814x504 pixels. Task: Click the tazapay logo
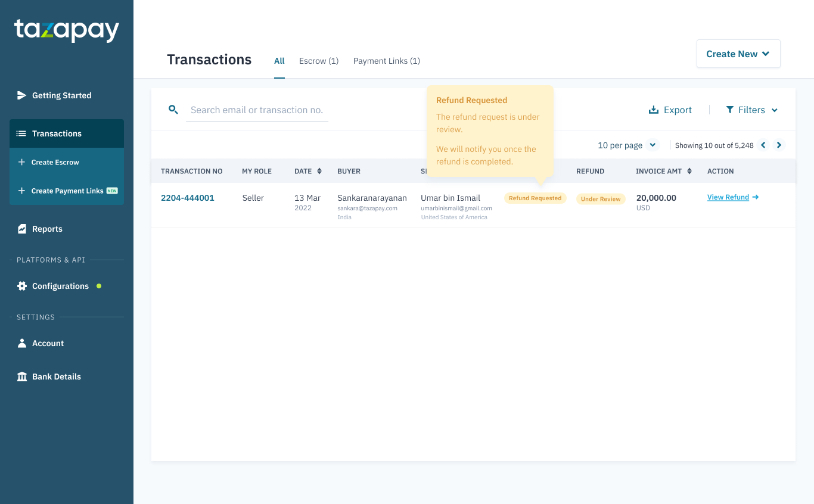[x=67, y=30]
